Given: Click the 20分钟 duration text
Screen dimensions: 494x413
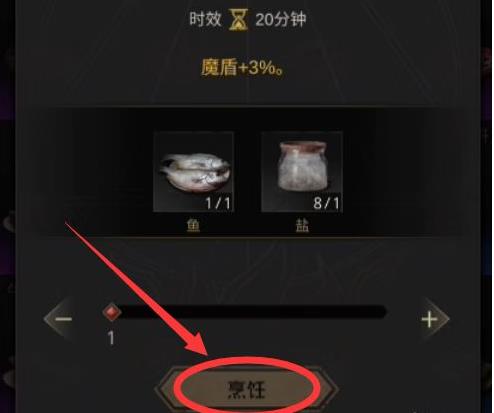Looking at the screenshot, I should point(280,19).
